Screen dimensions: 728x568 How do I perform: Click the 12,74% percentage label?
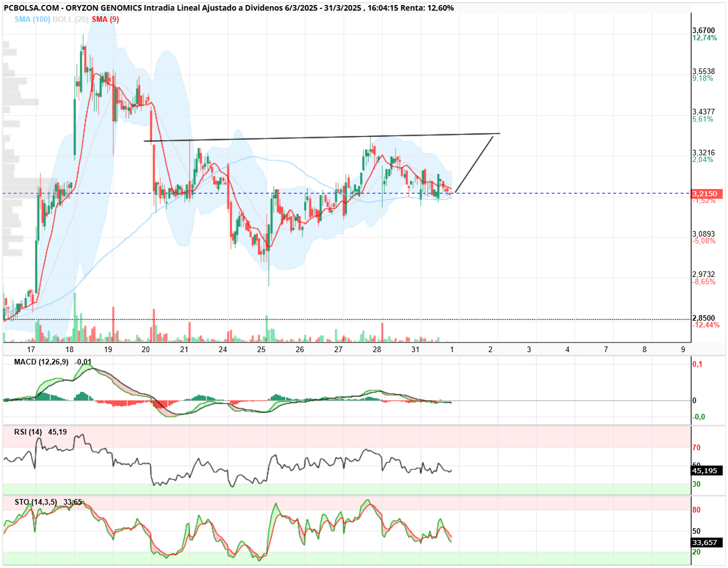pyautogui.click(x=704, y=38)
